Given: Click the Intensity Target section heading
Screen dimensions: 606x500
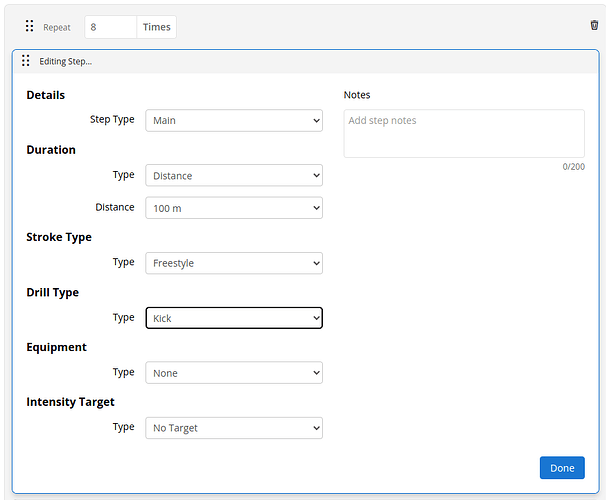Looking at the screenshot, I should click(x=70, y=402).
